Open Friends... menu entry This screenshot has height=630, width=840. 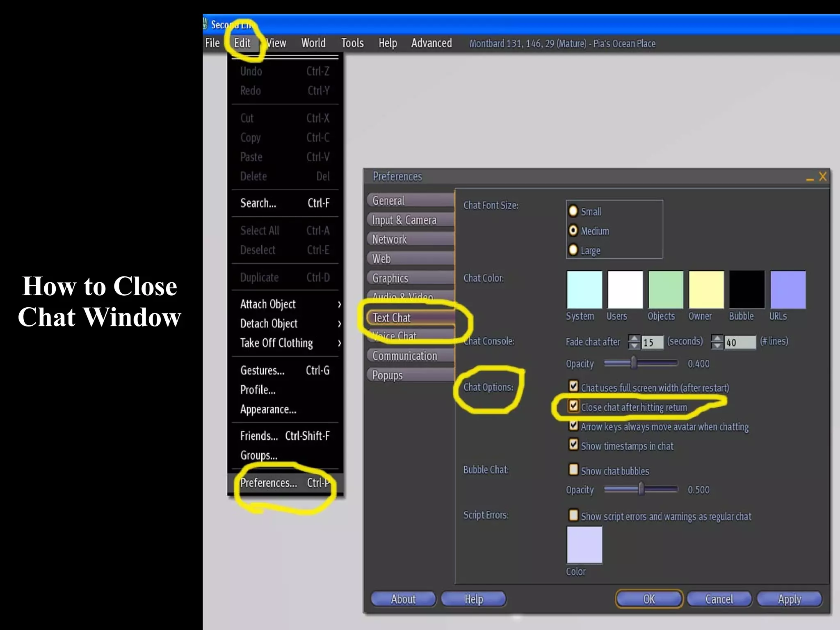[x=285, y=436]
